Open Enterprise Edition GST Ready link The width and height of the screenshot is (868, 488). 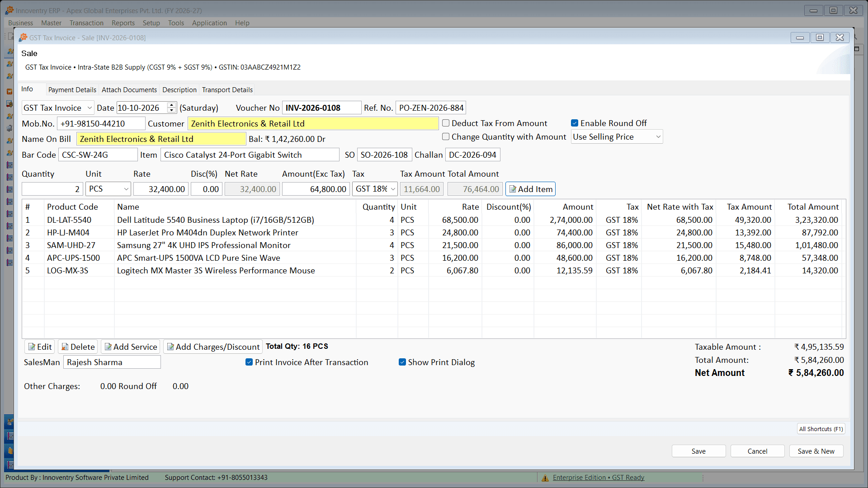pos(599,478)
